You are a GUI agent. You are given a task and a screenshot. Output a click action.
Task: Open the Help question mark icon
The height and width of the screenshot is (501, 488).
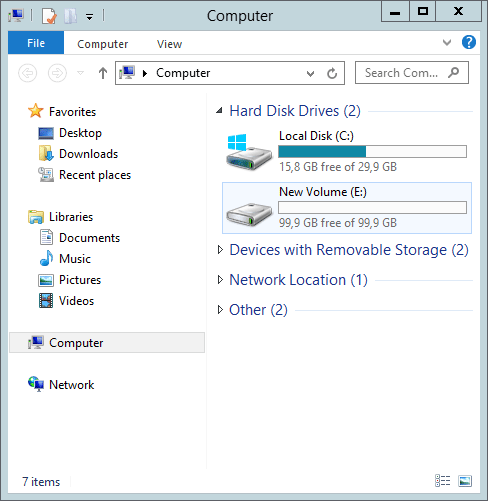(x=468, y=43)
